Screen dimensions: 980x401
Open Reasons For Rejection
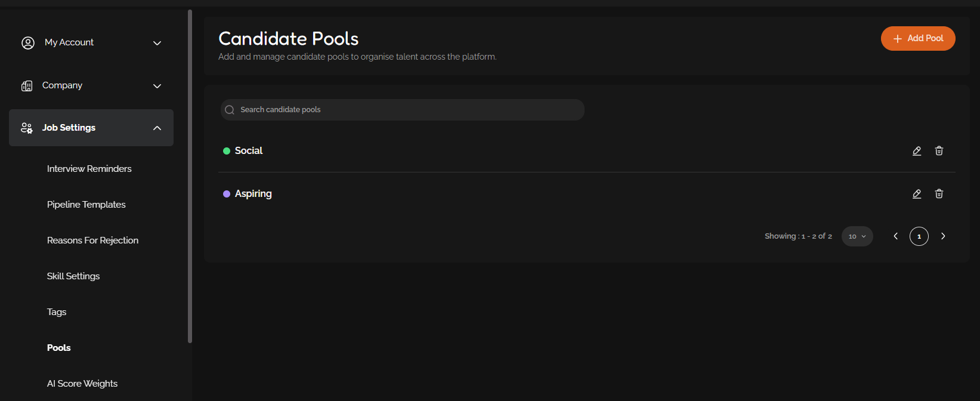tap(93, 240)
